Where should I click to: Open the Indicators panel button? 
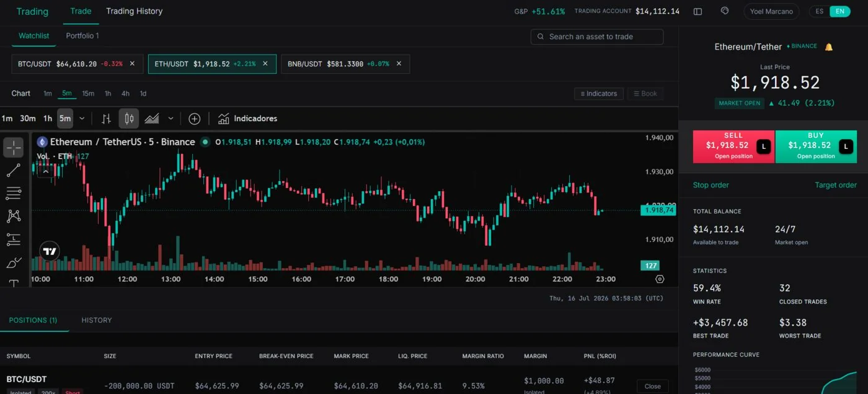click(598, 94)
